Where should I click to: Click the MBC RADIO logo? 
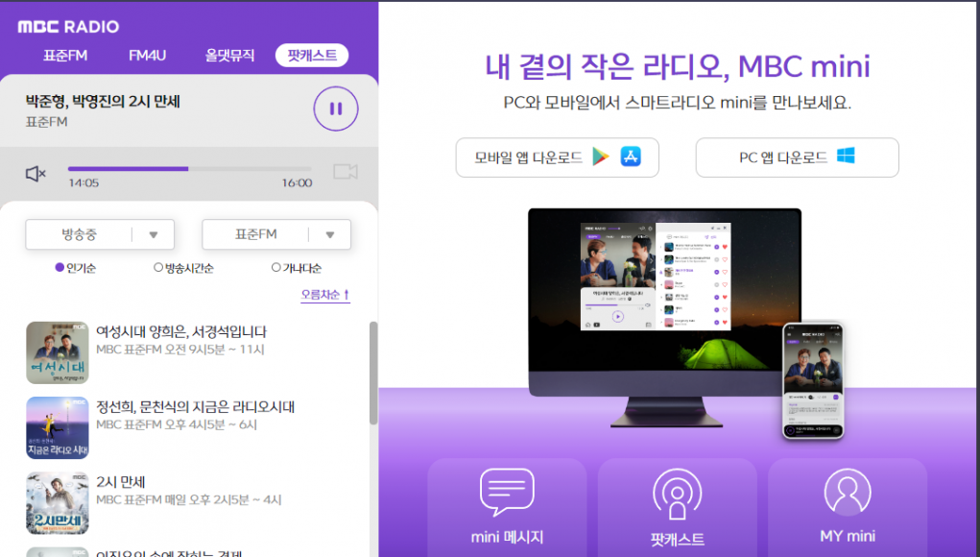tap(68, 27)
